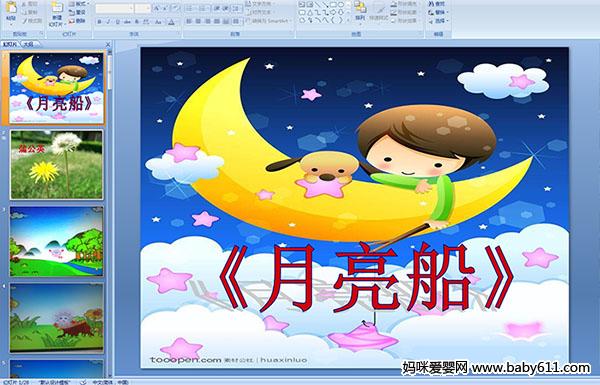Click the Paste clipboard icon

[x=11, y=11]
